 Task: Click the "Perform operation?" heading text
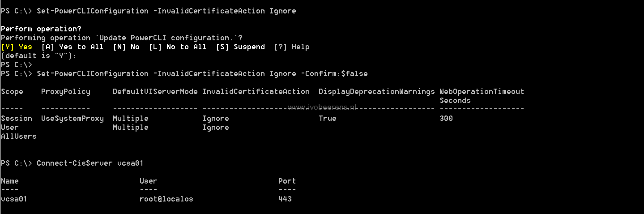(41, 29)
